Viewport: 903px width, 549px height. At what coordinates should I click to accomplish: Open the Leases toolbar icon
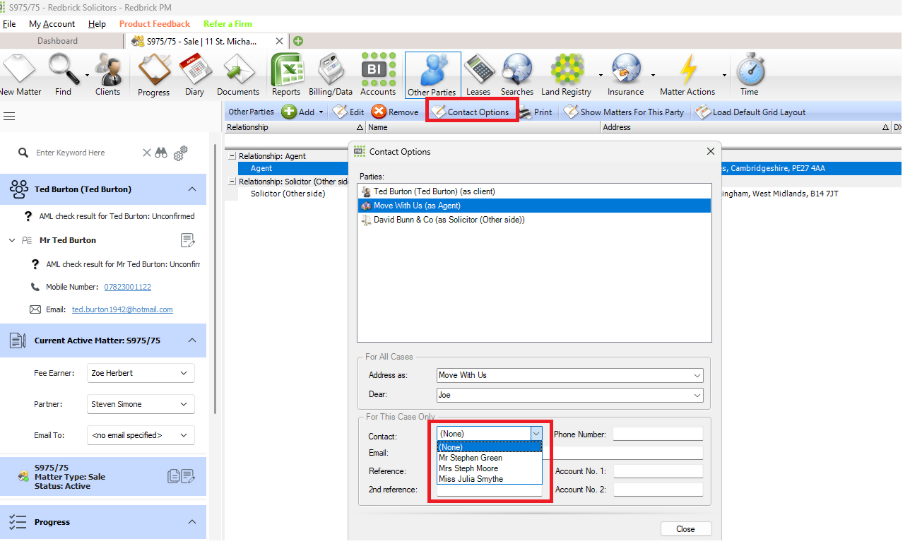coord(479,72)
